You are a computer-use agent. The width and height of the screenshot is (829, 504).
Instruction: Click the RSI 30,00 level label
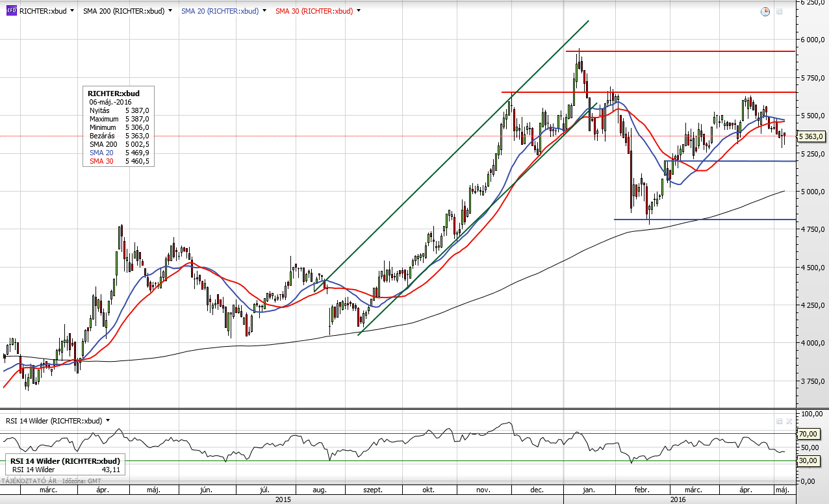coord(808,460)
